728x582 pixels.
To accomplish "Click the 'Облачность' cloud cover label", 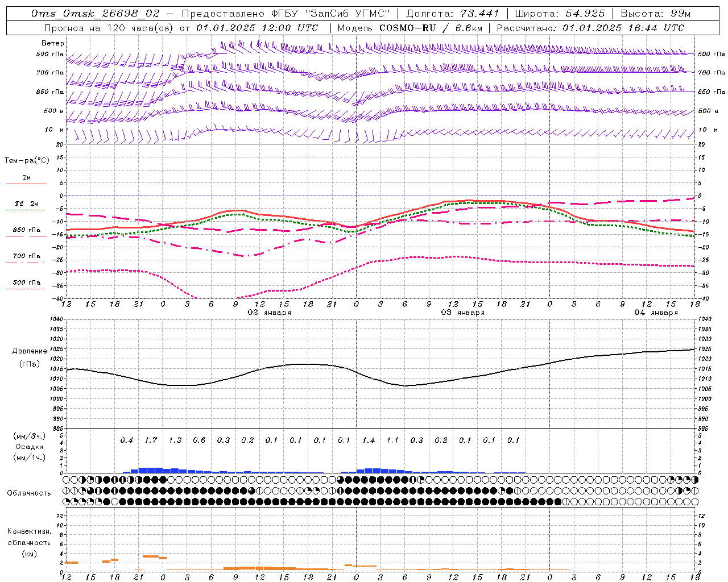I will click(x=29, y=493).
